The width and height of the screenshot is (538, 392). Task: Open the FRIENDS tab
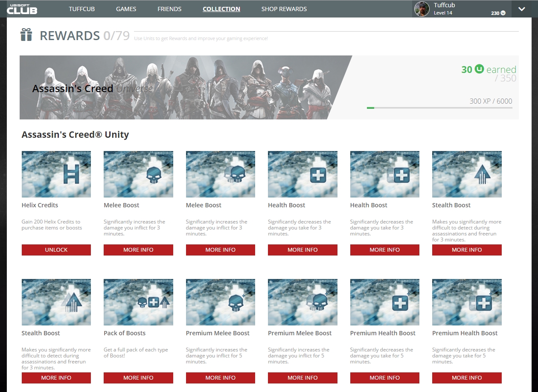pyautogui.click(x=169, y=9)
